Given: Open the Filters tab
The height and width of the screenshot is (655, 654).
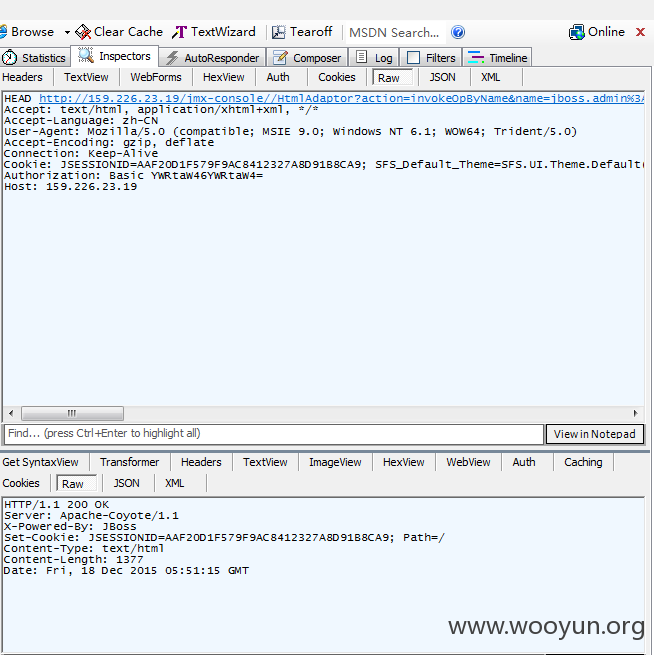Looking at the screenshot, I should [x=431, y=58].
